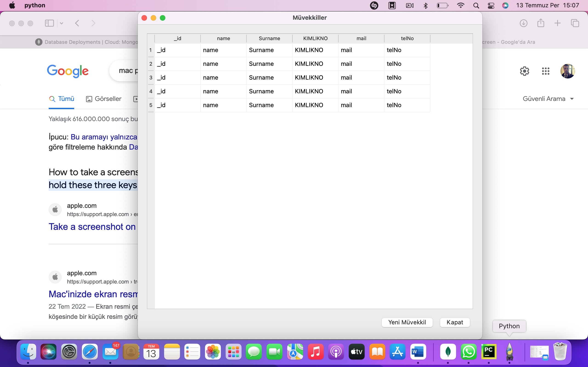
Task: Toggle Safari sidebar button
Action: coord(49,23)
